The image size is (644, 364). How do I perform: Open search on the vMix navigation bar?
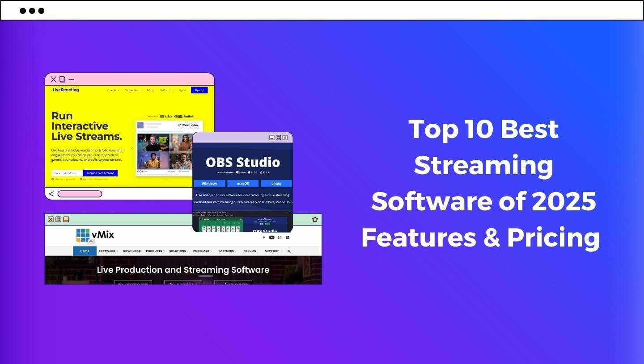click(289, 251)
